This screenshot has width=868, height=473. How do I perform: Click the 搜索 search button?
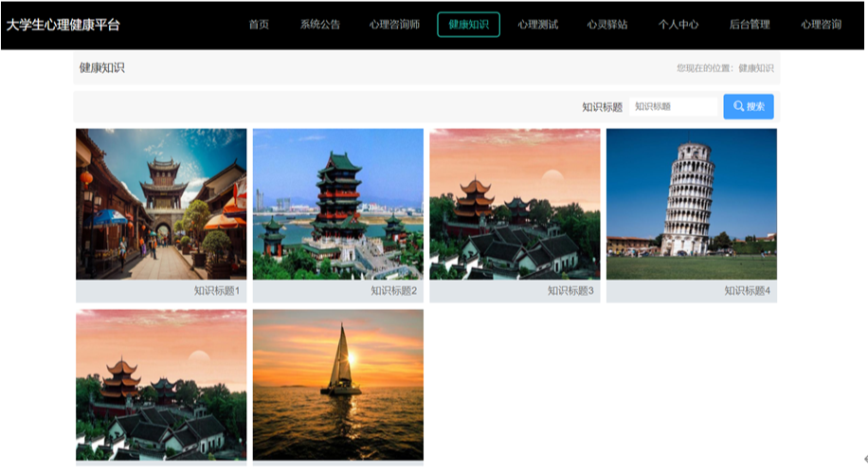tap(749, 106)
